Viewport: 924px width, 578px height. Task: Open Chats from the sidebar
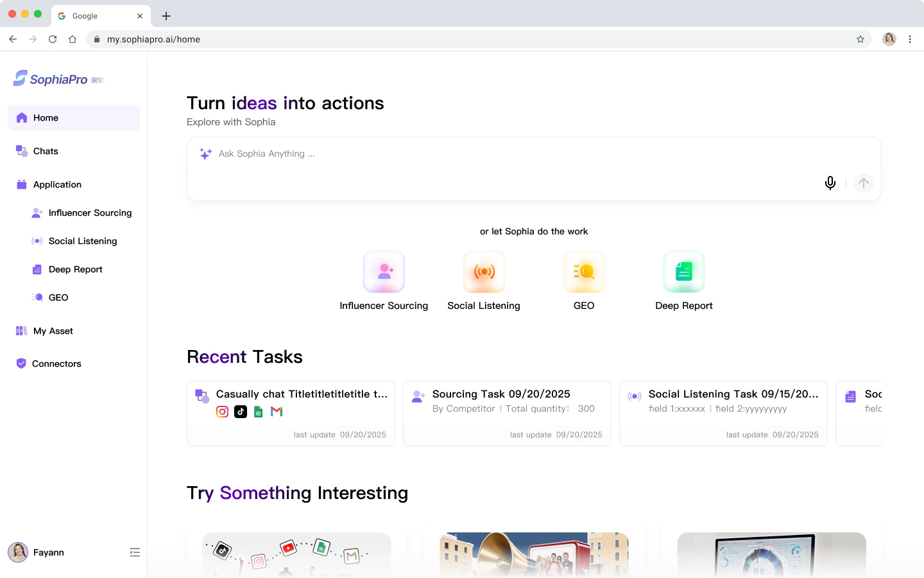(74, 151)
